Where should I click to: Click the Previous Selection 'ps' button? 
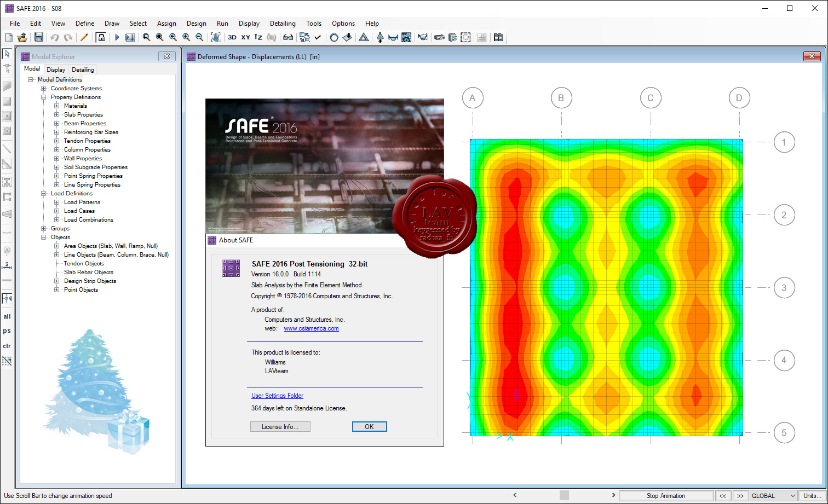click(x=7, y=331)
